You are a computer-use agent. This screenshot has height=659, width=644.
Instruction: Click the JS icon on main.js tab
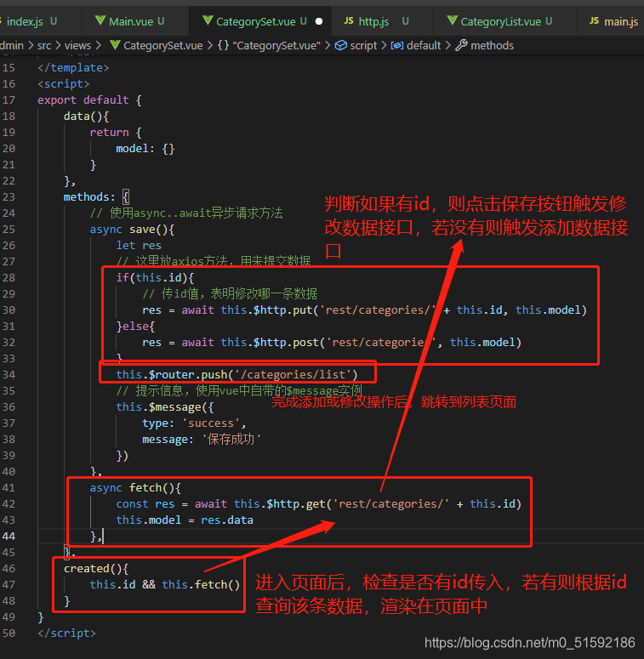tap(594, 20)
